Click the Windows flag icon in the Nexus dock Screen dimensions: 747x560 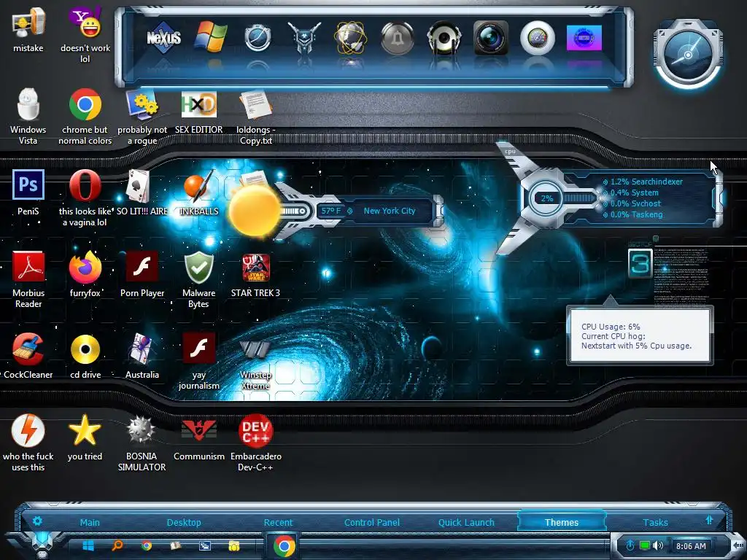pos(210,37)
